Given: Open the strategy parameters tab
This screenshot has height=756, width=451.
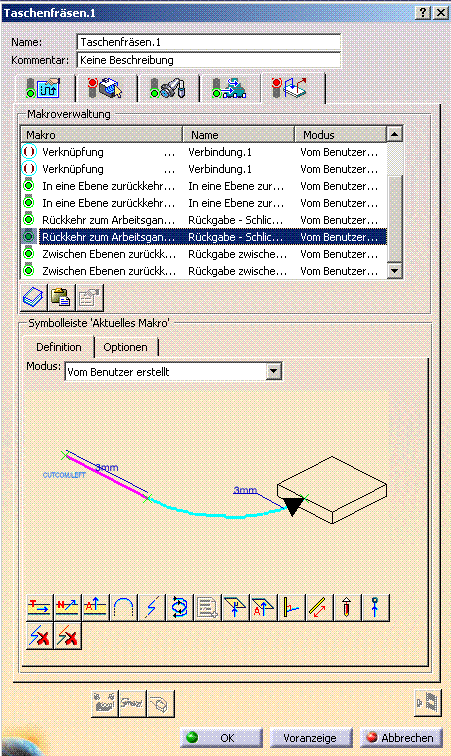Looking at the screenshot, I should (x=44, y=88).
